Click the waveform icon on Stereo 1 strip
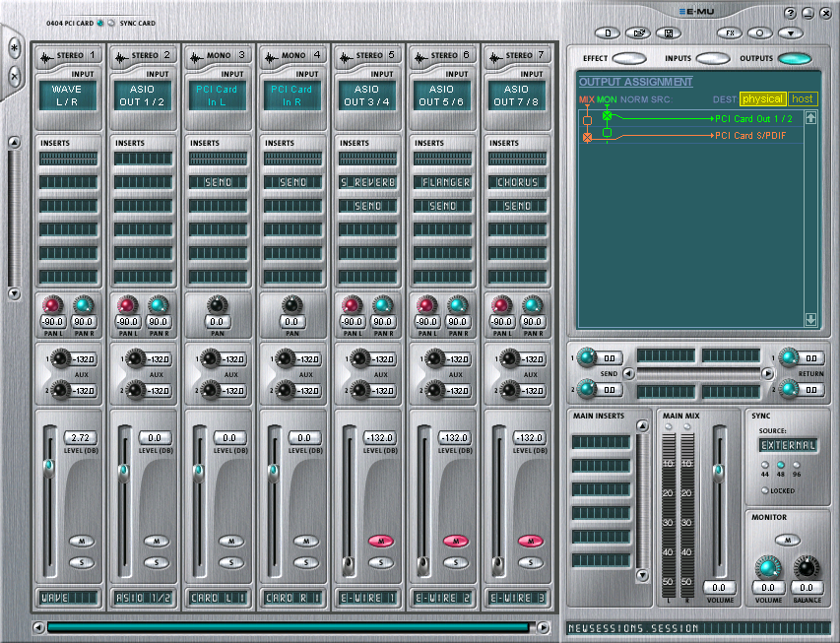 47,56
